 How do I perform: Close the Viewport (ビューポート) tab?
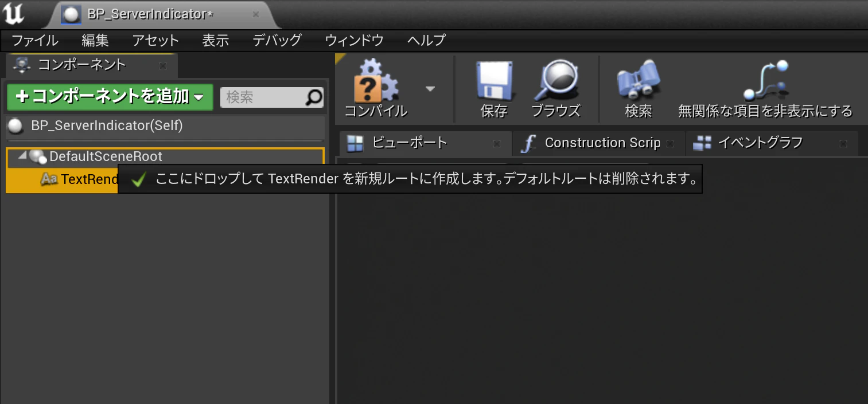click(x=497, y=144)
